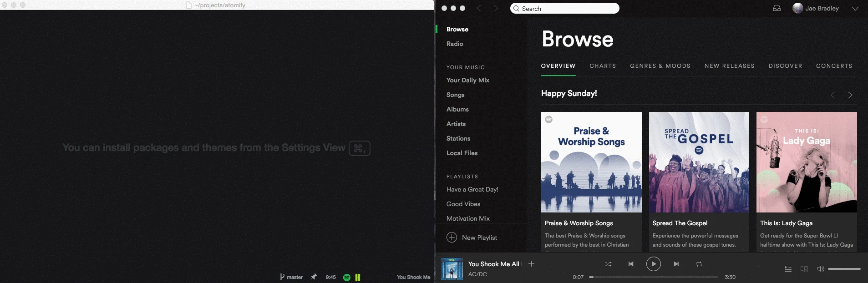This screenshot has width=868, height=283.
Task: Show next Happy Sunday! items arrow
Action: [x=850, y=95]
